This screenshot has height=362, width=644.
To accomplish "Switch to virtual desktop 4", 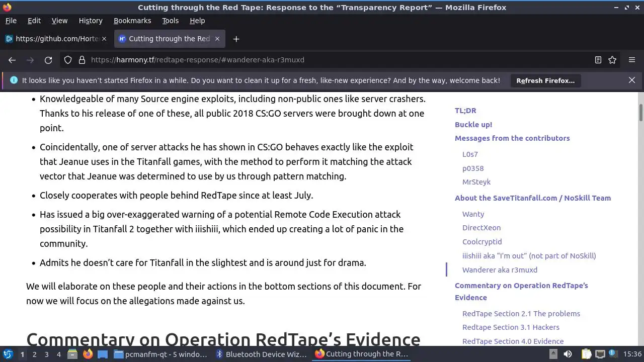I will click(x=58, y=354).
